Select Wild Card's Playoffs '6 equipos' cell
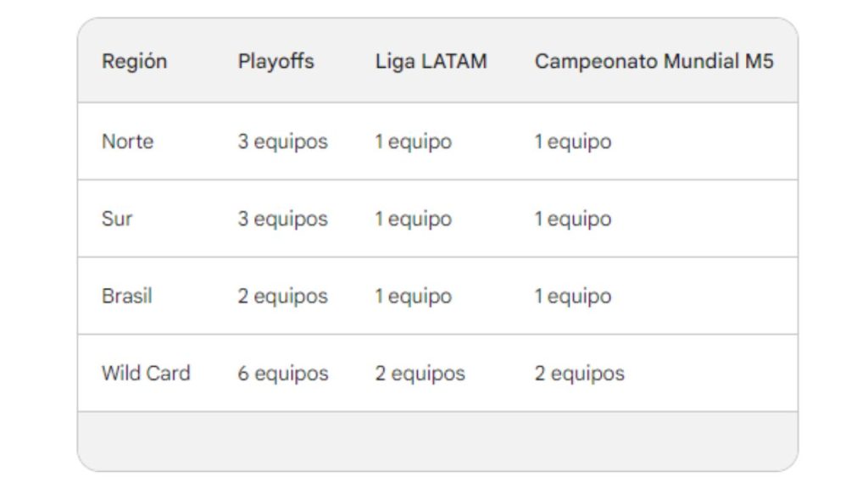Screen dimensions: 868x488 (282, 374)
